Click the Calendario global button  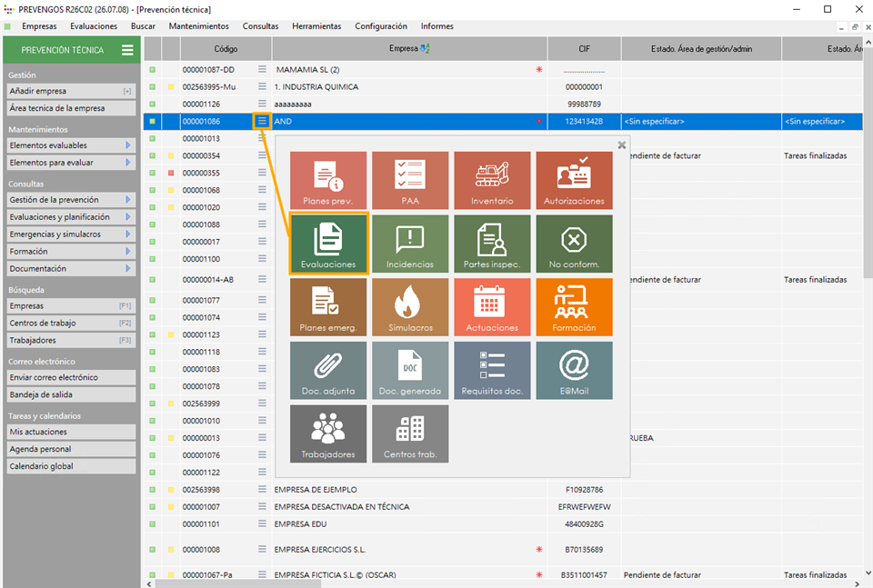(x=71, y=466)
